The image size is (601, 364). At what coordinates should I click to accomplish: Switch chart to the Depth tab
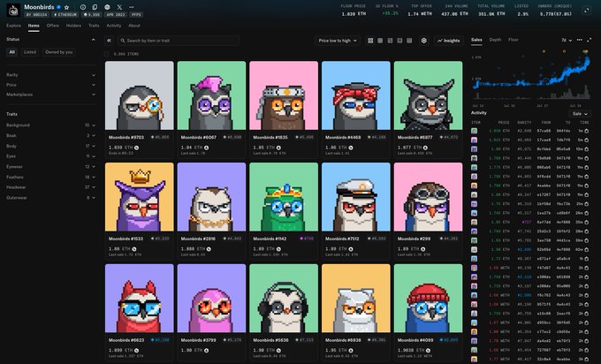coord(495,40)
